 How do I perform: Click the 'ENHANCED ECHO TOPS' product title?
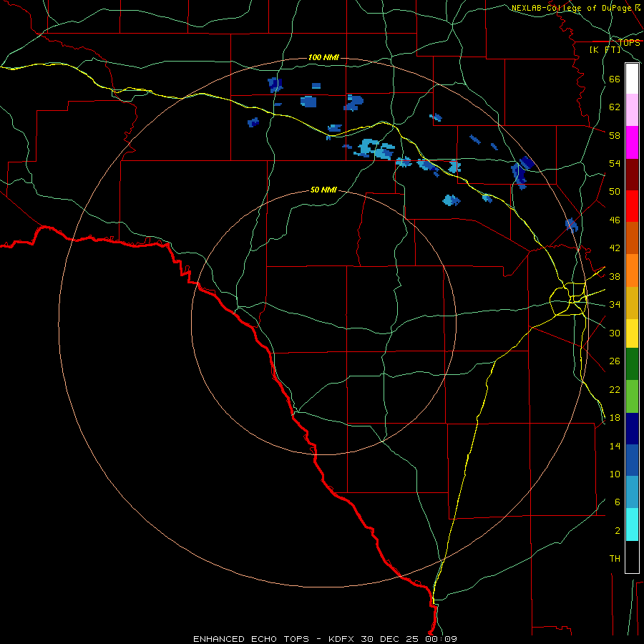coord(251,639)
